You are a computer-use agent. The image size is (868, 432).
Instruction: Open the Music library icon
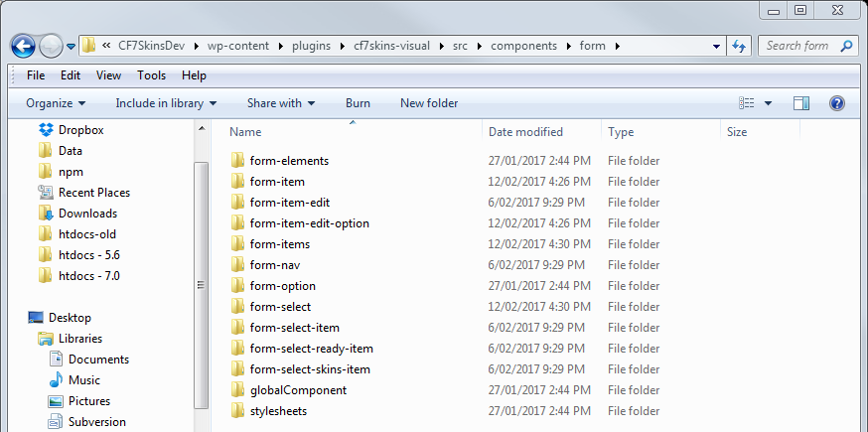point(56,380)
